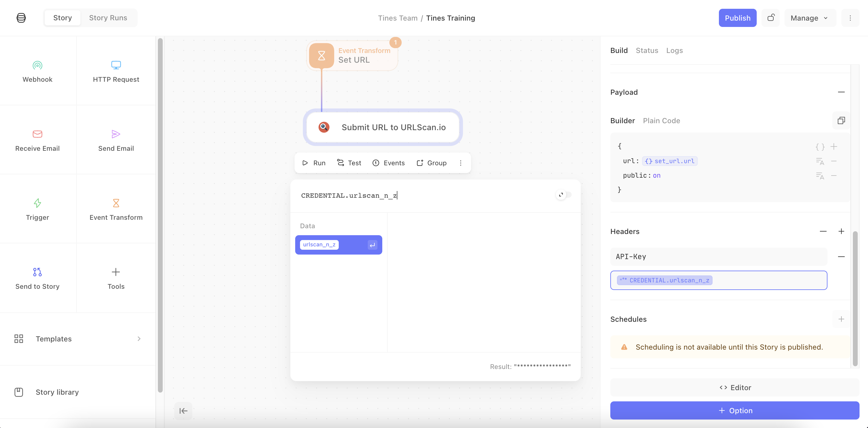Viewport: 868px width, 428px height.
Task: Open the Editor button
Action: point(735,387)
